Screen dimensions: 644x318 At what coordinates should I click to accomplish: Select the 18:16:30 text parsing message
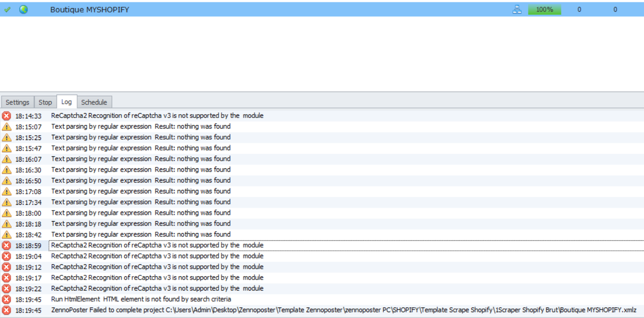tap(141, 170)
